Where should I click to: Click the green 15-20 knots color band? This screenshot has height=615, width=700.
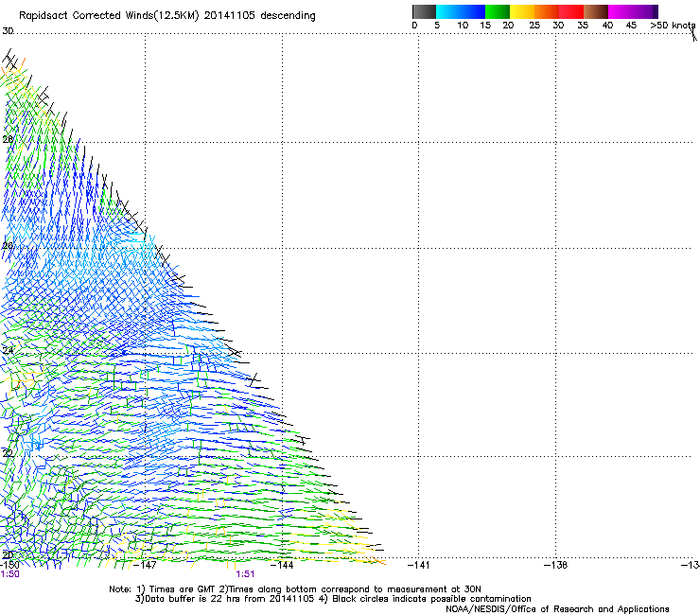click(498, 11)
